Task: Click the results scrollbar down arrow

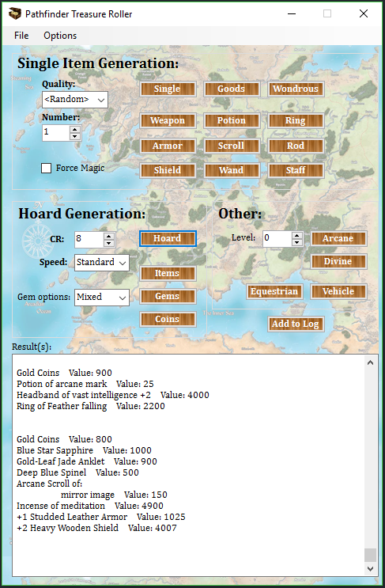Action: (371, 569)
